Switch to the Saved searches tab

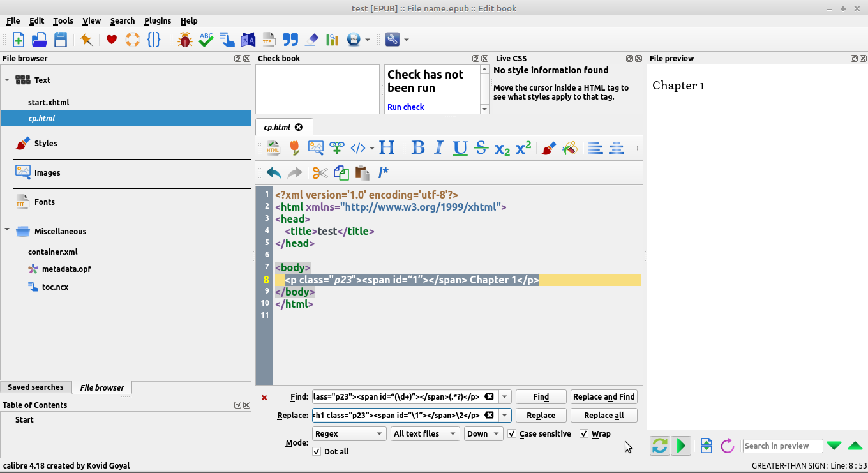coord(36,387)
